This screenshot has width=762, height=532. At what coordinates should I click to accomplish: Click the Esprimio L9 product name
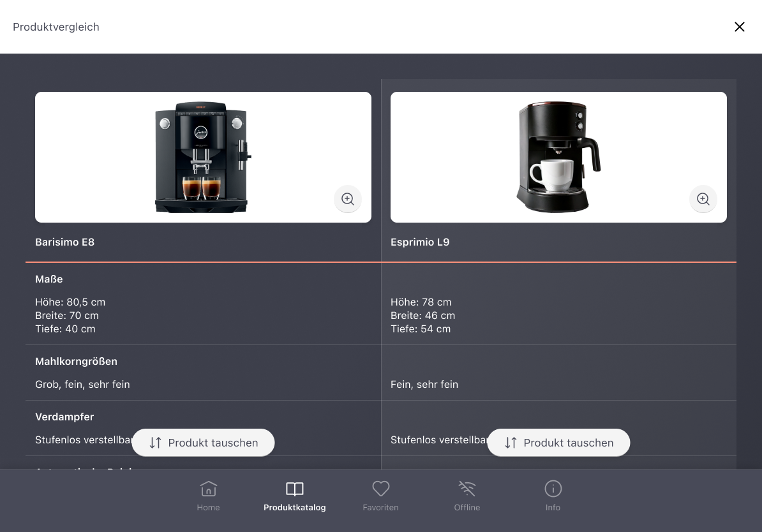(x=420, y=242)
